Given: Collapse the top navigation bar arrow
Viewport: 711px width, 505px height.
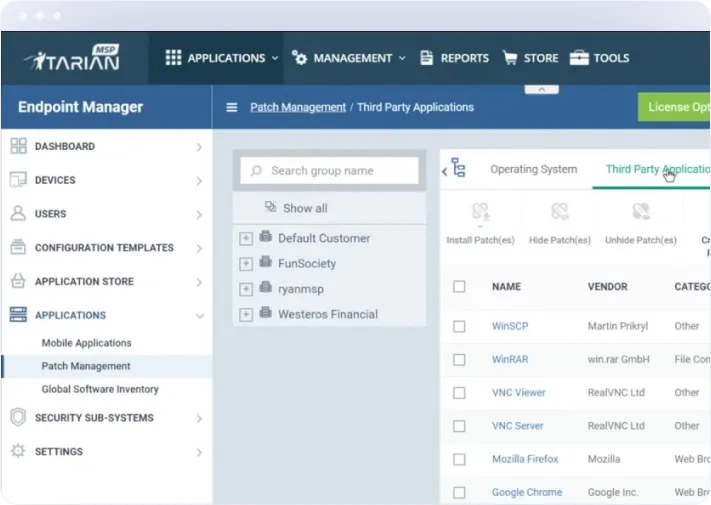Looking at the screenshot, I should [541, 89].
